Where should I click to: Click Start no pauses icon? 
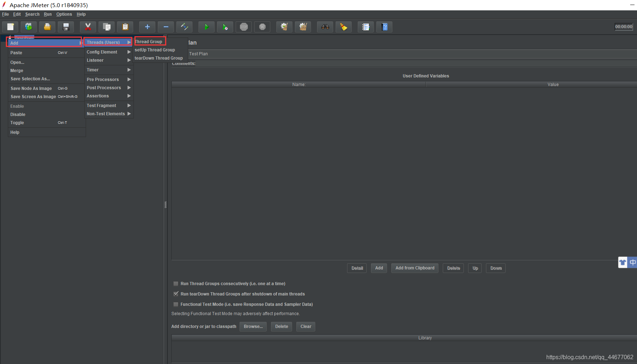[225, 27]
